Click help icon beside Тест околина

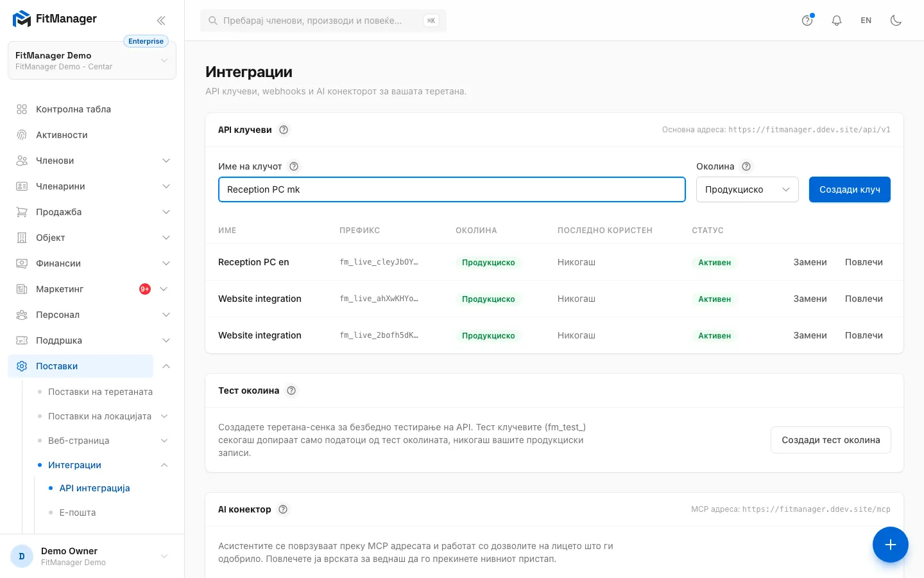point(291,390)
